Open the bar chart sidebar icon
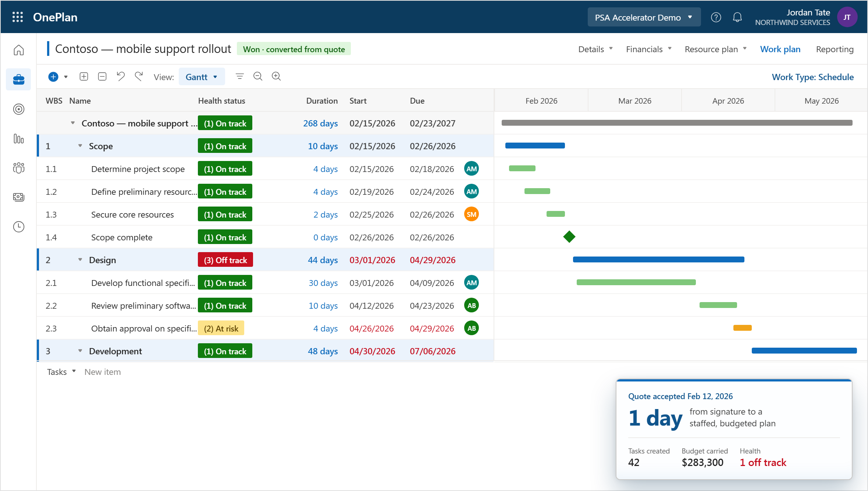The height and width of the screenshot is (491, 868). (x=19, y=139)
